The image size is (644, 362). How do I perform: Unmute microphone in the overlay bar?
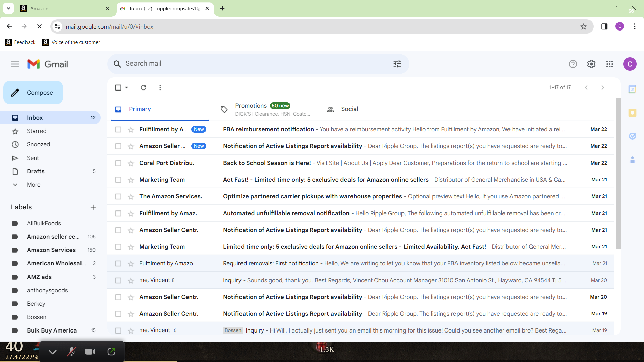[x=71, y=352]
